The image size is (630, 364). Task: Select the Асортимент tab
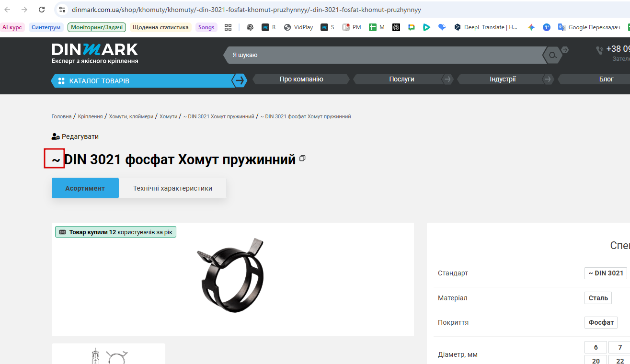point(85,188)
